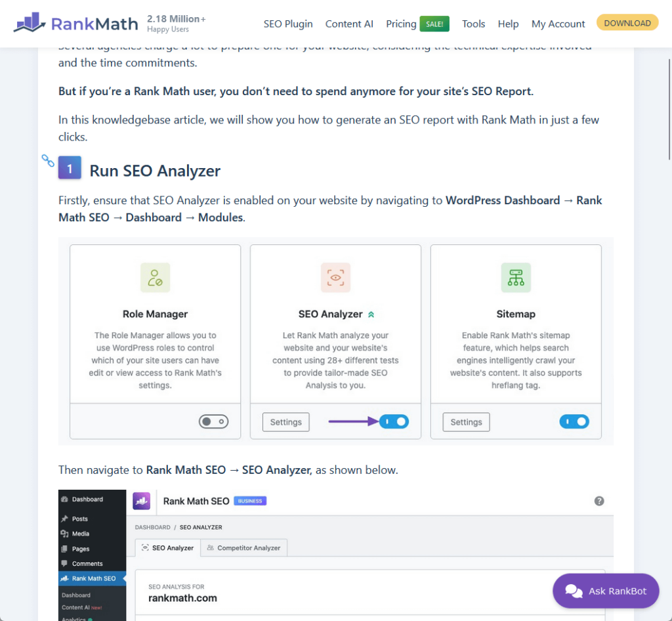Click the BUSINESS badge
Screen dimensions: 672x621
(x=250, y=501)
